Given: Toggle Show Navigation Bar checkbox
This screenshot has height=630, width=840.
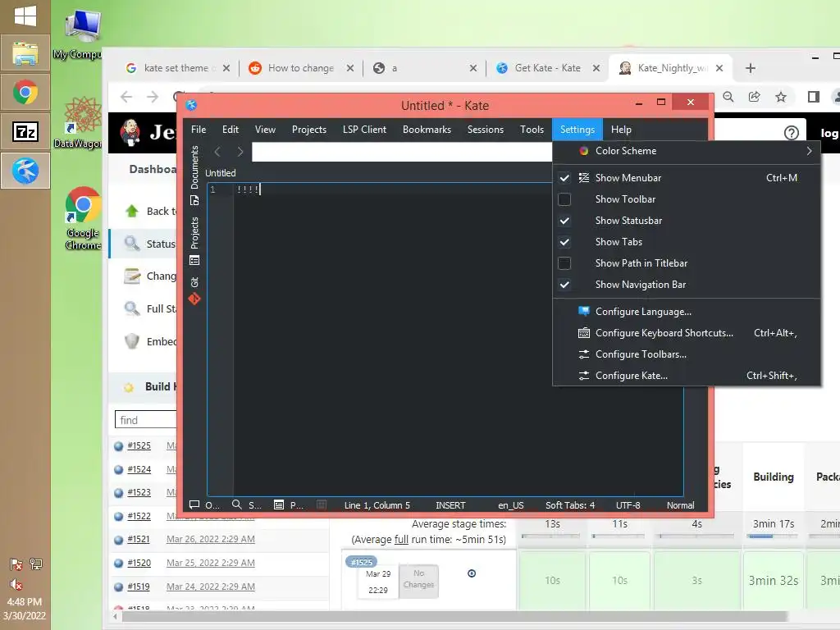Looking at the screenshot, I should [564, 285].
